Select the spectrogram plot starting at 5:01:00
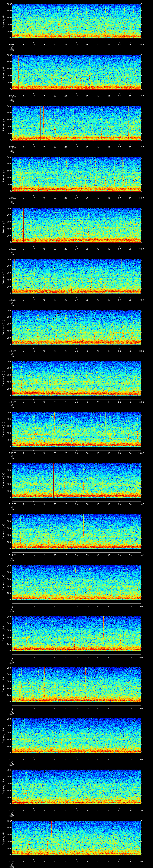 pyautogui.click(x=77, y=21)
